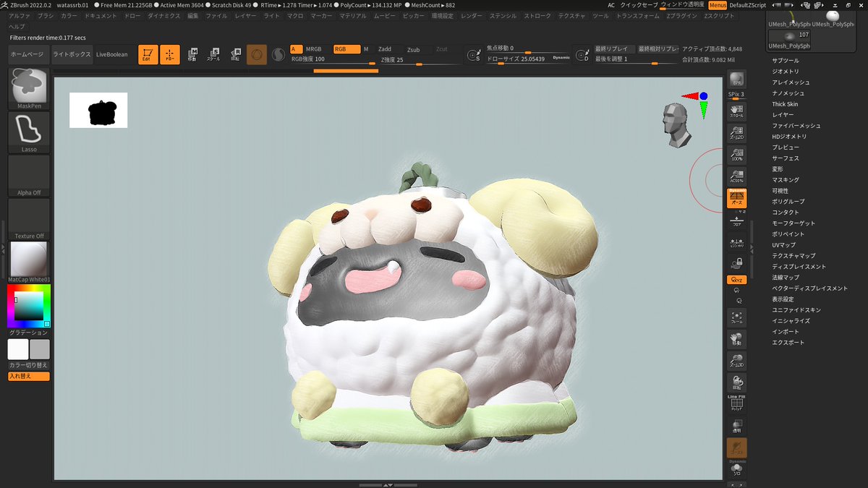Toggle the A auto-mask button
This screenshot has height=488, width=868.
pos(296,49)
